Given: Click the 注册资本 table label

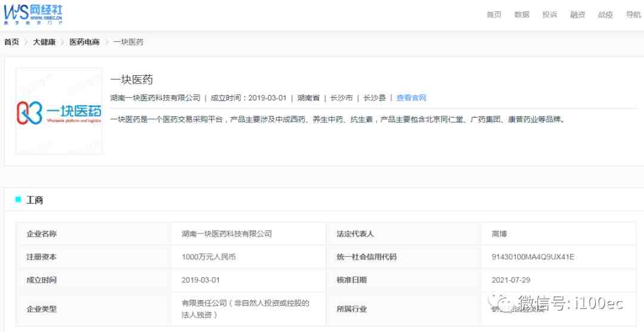Looking at the screenshot, I should point(42,257).
